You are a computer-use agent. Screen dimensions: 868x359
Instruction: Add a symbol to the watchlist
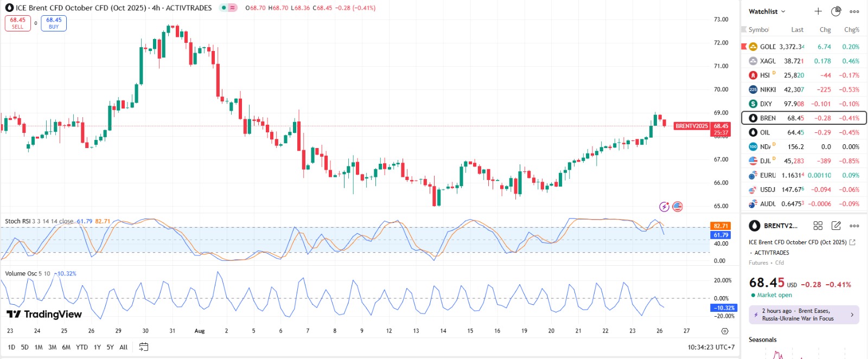coord(818,11)
